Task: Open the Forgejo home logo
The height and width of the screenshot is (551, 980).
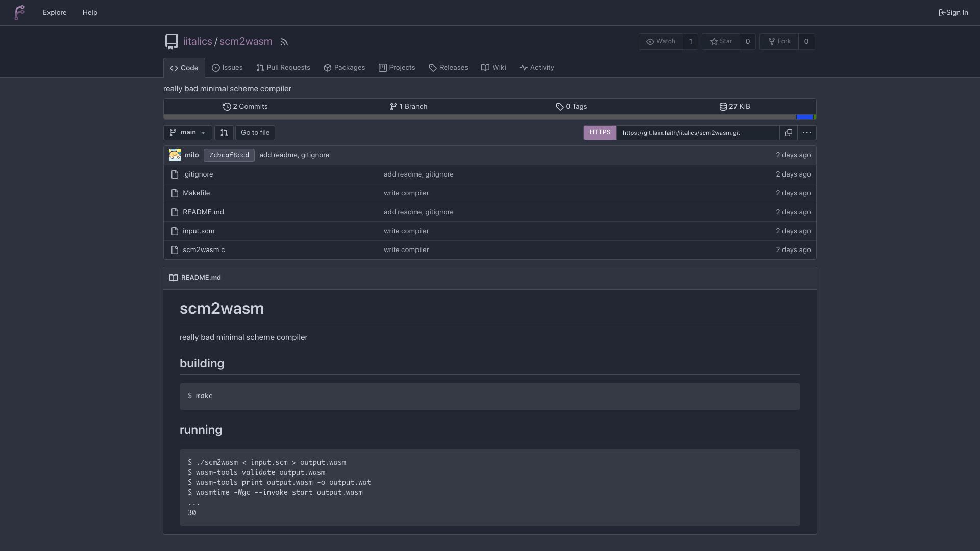Action: click(19, 13)
